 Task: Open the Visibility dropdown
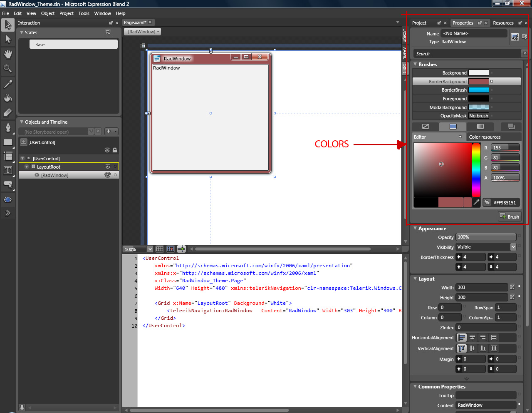click(513, 247)
